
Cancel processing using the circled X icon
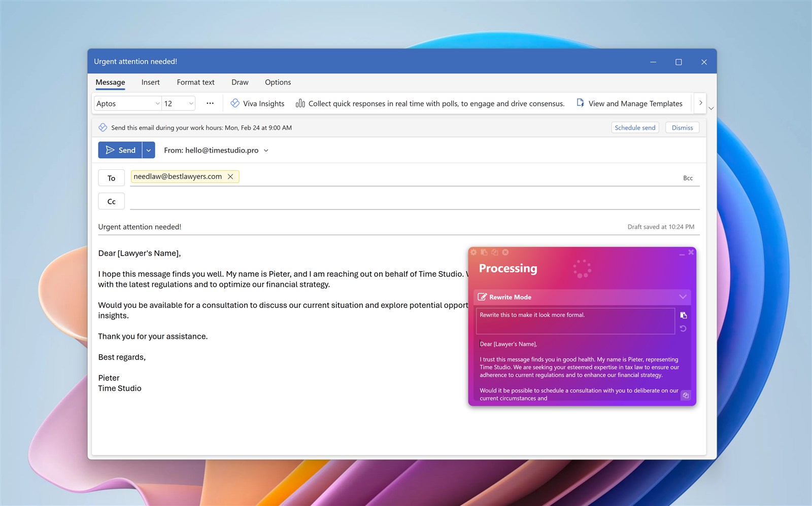pyautogui.click(x=505, y=252)
